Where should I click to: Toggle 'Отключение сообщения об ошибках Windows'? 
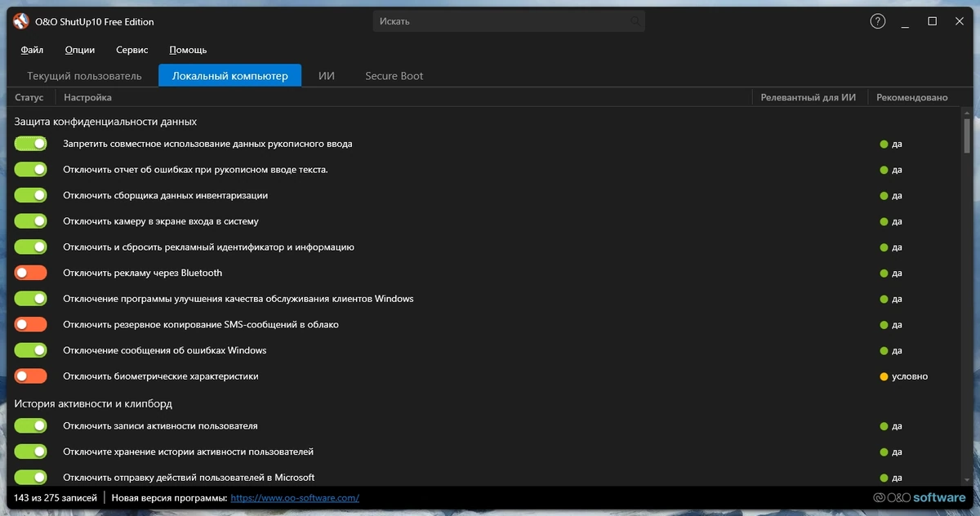tap(31, 350)
